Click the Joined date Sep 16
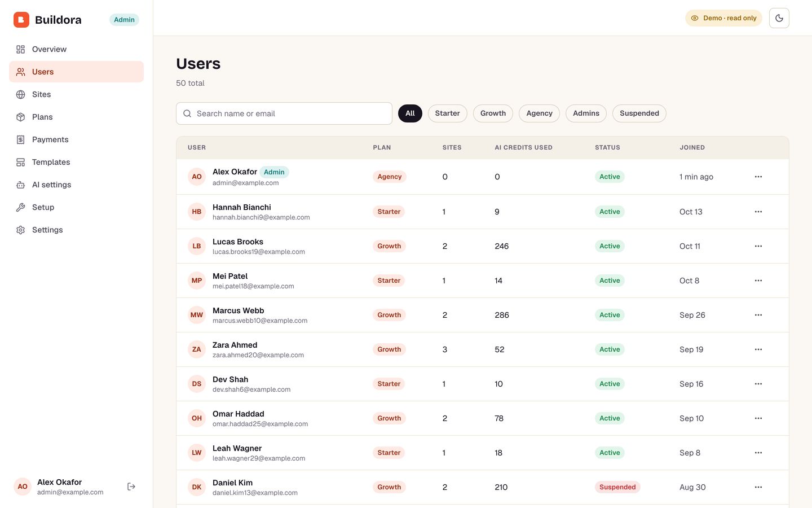812x508 pixels. (691, 384)
